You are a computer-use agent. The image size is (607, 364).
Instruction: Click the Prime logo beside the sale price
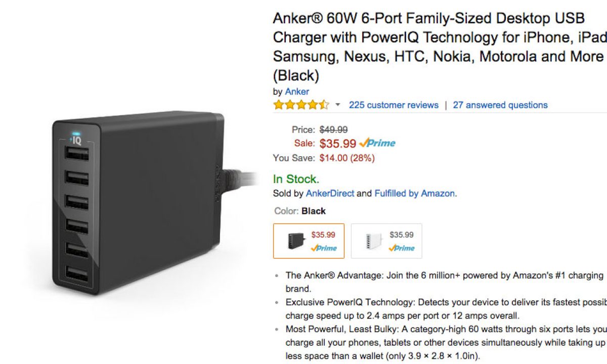tap(377, 143)
